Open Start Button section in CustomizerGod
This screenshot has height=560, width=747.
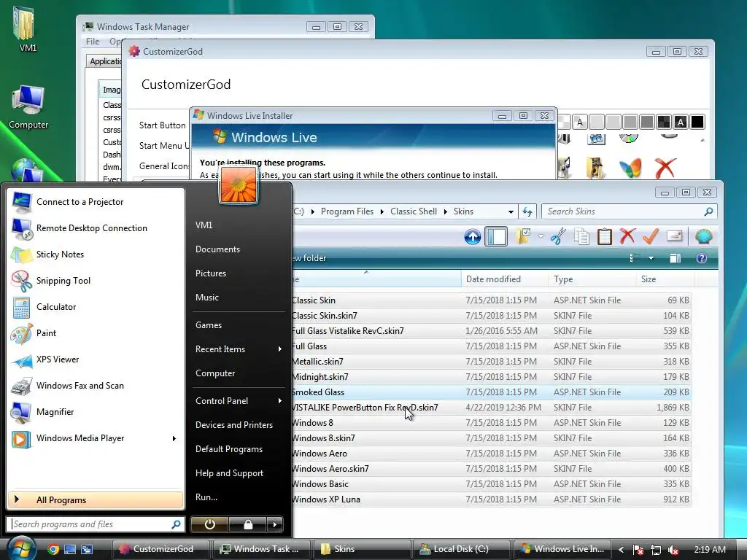pyautogui.click(x=163, y=125)
